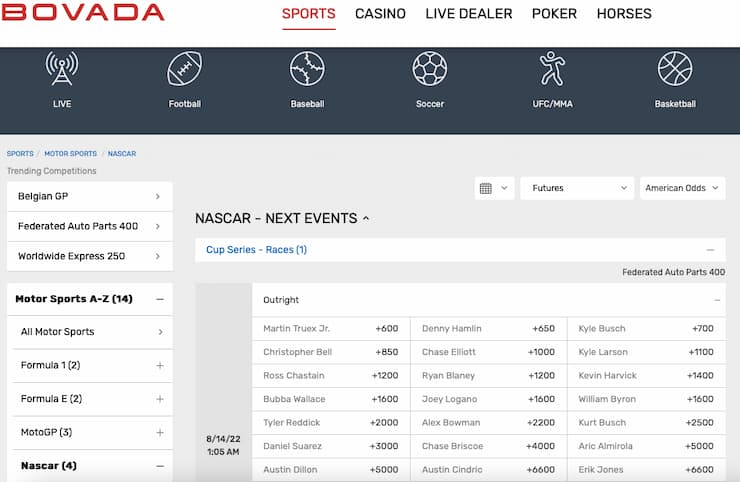This screenshot has width=740, height=482.
Task: Bet Austin Cindric at +6600
Action: [x=488, y=470]
